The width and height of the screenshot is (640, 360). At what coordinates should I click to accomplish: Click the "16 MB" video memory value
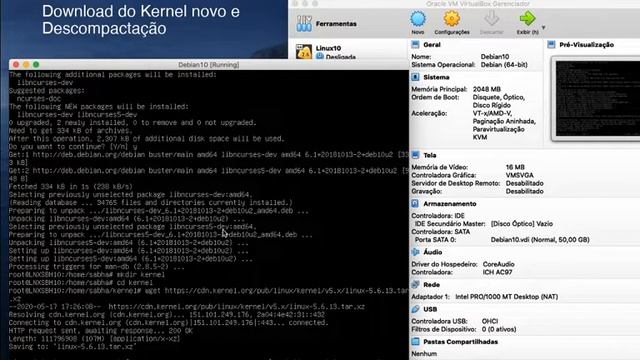(515, 167)
